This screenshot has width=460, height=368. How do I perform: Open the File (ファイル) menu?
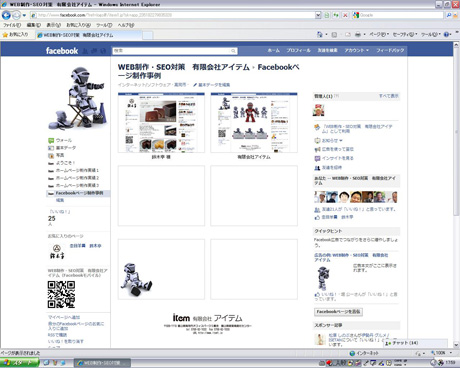coord(12,25)
